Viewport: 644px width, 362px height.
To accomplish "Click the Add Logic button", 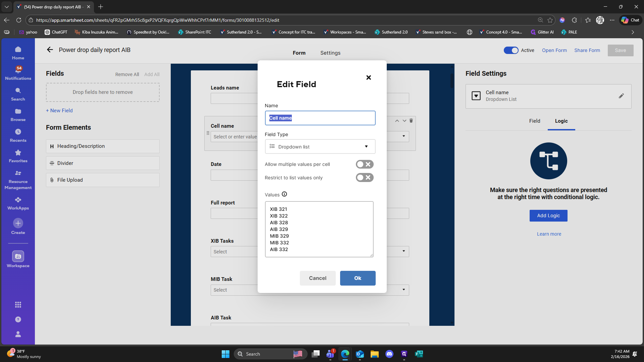I will (548, 216).
